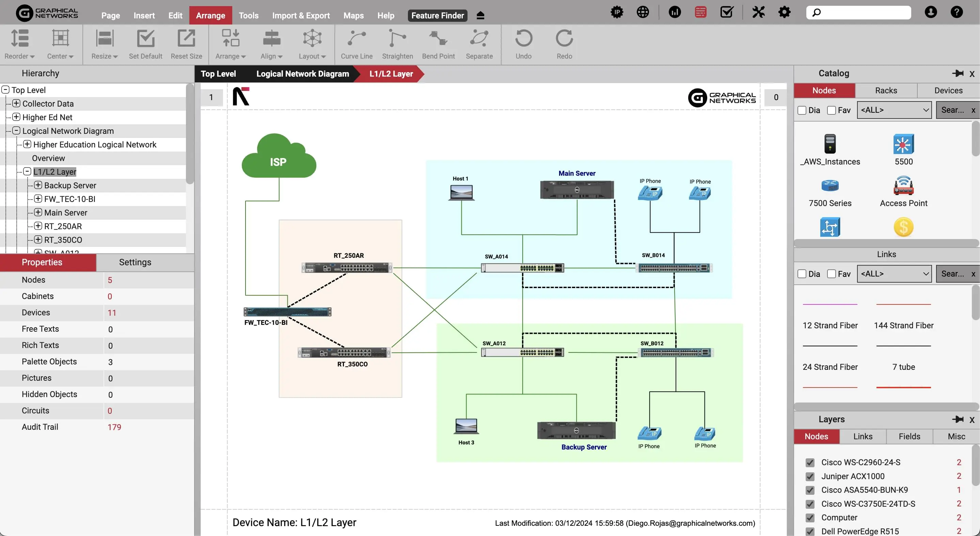Image resolution: width=980 pixels, height=536 pixels.
Task: Select the Bend Point tool
Action: pyautogui.click(x=438, y=45)
